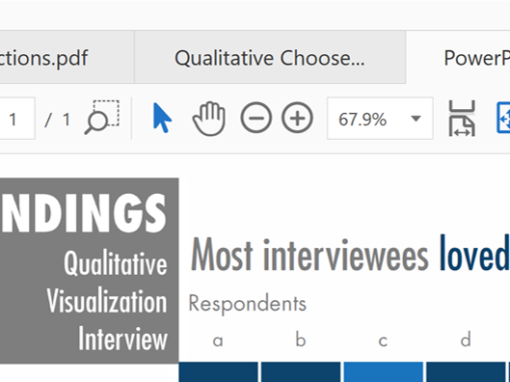Click the Qualitative Visualization Interview subtitle
This screenshot has height=382, width=510.
[107, 301]
